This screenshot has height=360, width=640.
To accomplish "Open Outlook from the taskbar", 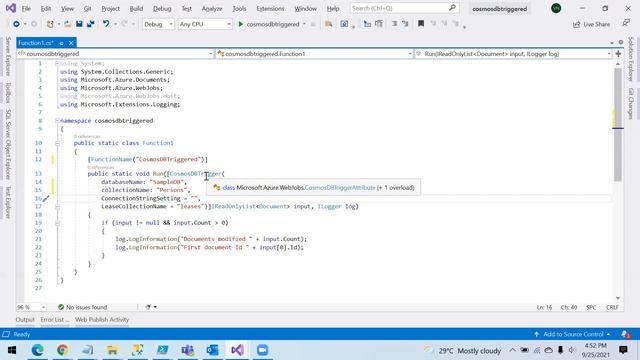I will tap(212, 350).
